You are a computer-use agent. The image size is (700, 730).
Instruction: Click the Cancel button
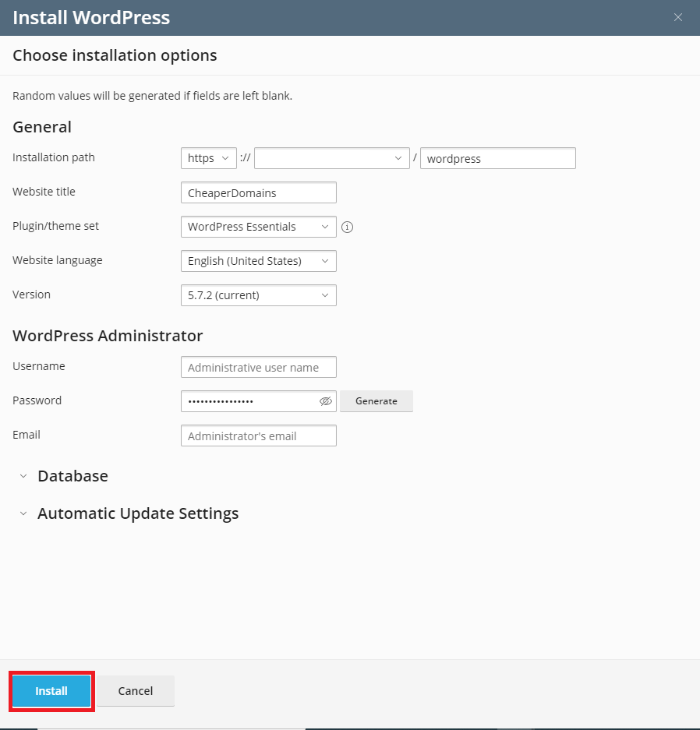(x=136, y=691)
